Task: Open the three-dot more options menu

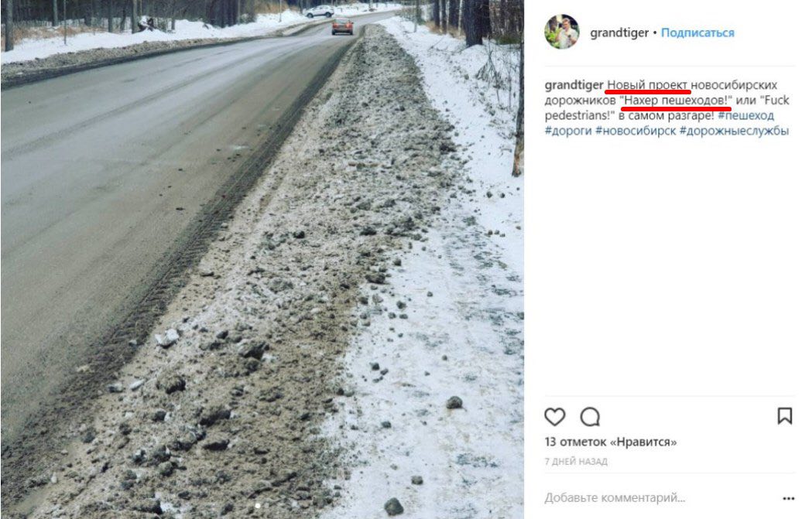Action: 788,498
